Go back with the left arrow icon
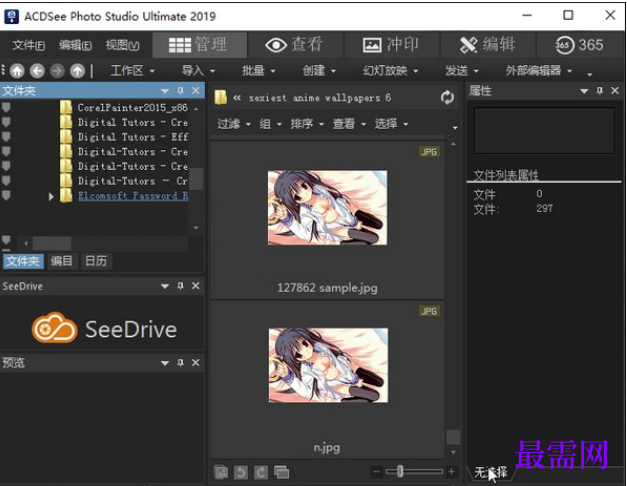 (37, 71)
